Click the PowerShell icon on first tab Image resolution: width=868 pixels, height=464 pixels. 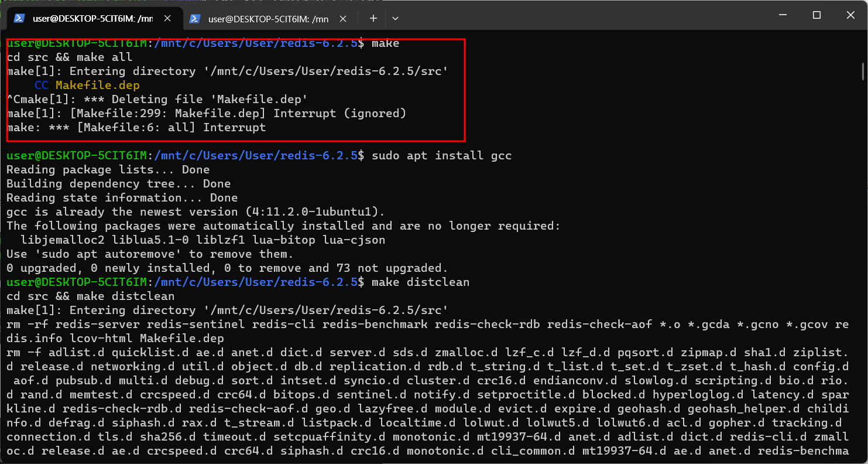(x=19, y=18)
